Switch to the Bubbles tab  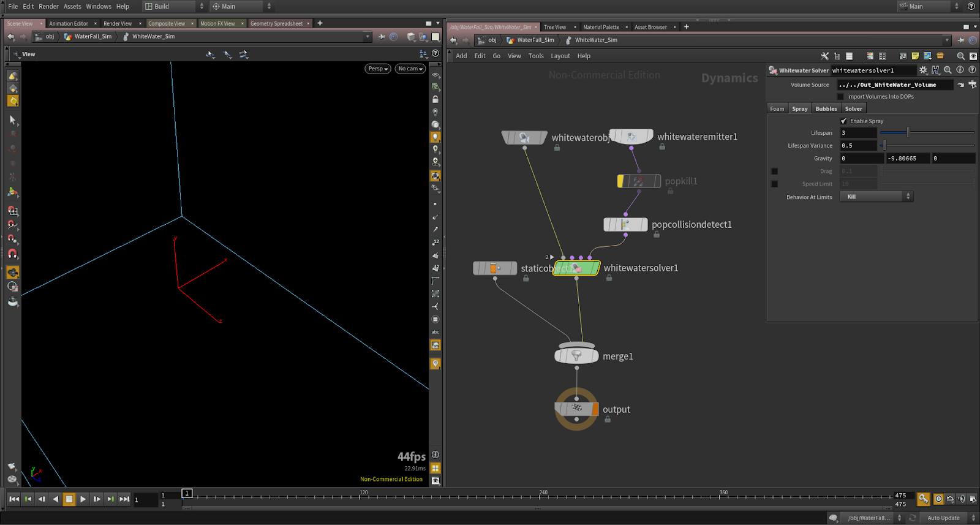click(x=826, y=109)
